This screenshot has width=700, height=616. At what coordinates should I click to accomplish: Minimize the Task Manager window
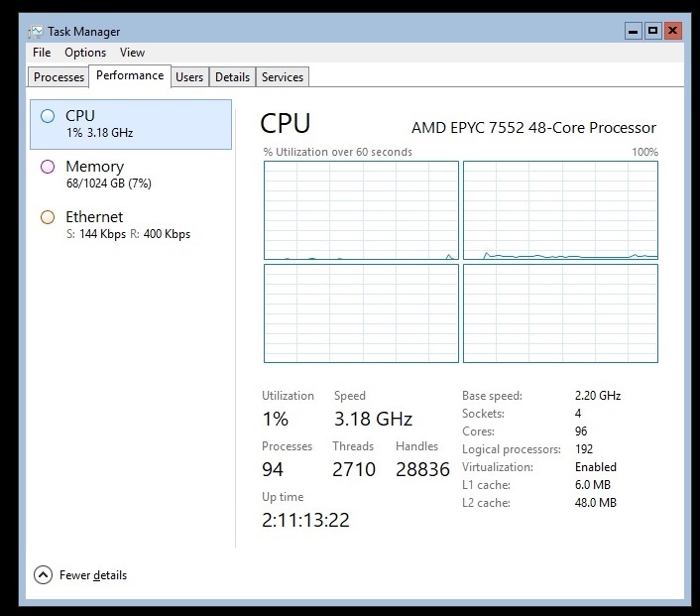pos(633,32)
